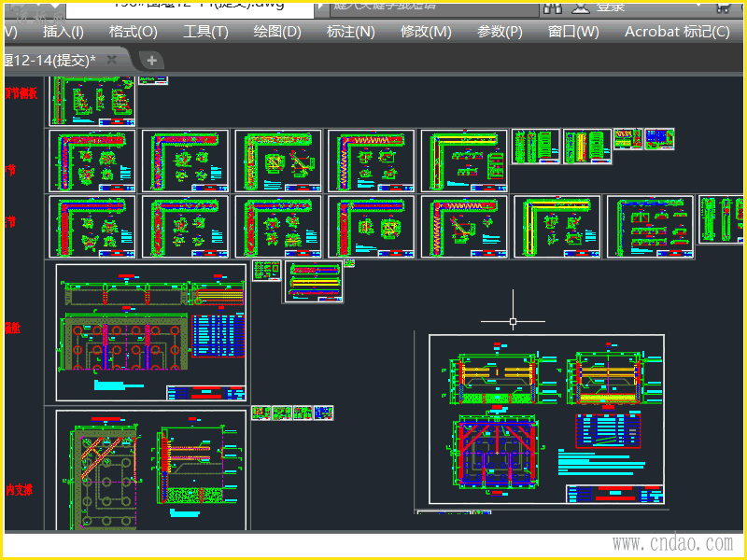Open the 工具(T) menu
Image resolution: width=747 pixels, height=560 pixels.
click(205, 32)
